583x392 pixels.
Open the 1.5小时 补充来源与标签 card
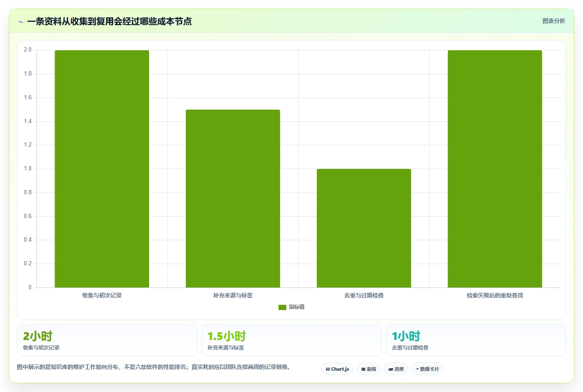291,340
